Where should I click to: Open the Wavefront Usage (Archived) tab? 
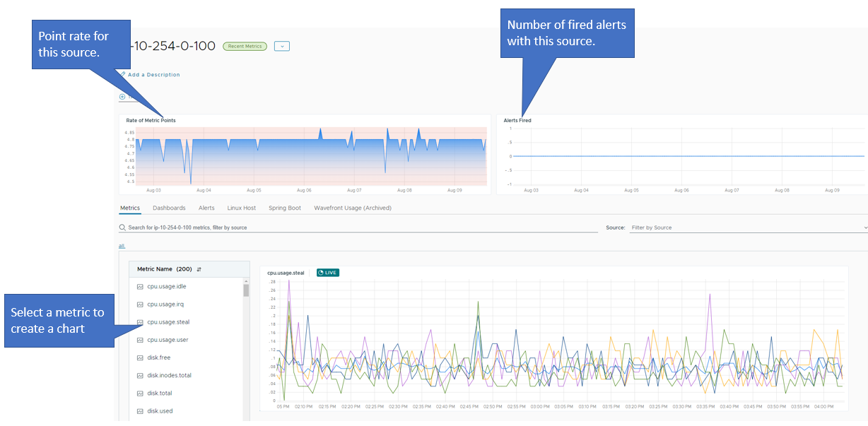353,208
